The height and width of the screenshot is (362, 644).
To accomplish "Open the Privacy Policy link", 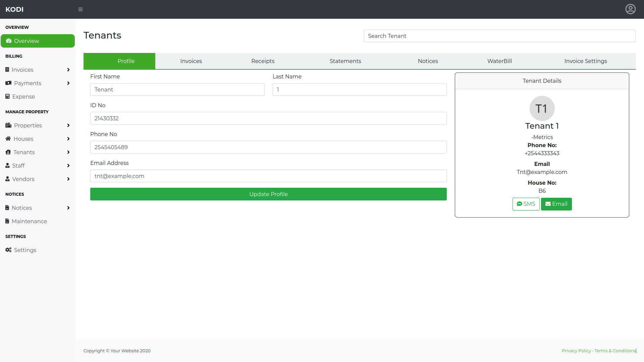I will point(576,351).
